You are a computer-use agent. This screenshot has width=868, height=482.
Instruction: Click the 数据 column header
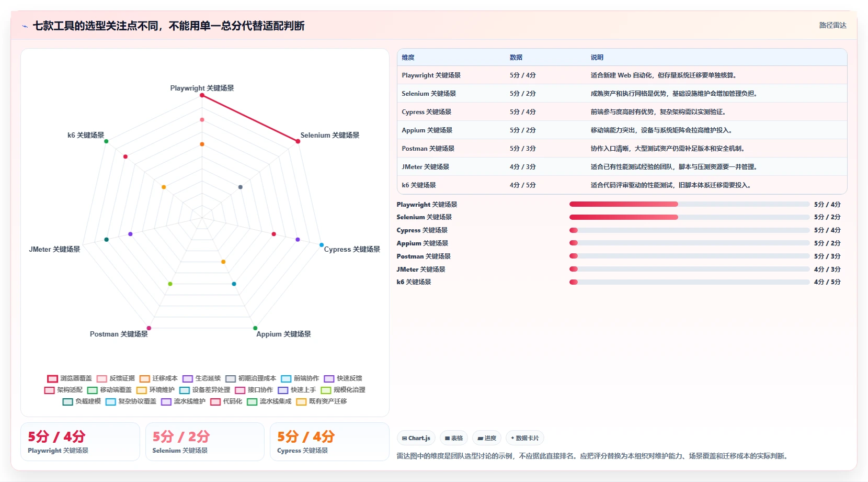[x=516, y=58]
